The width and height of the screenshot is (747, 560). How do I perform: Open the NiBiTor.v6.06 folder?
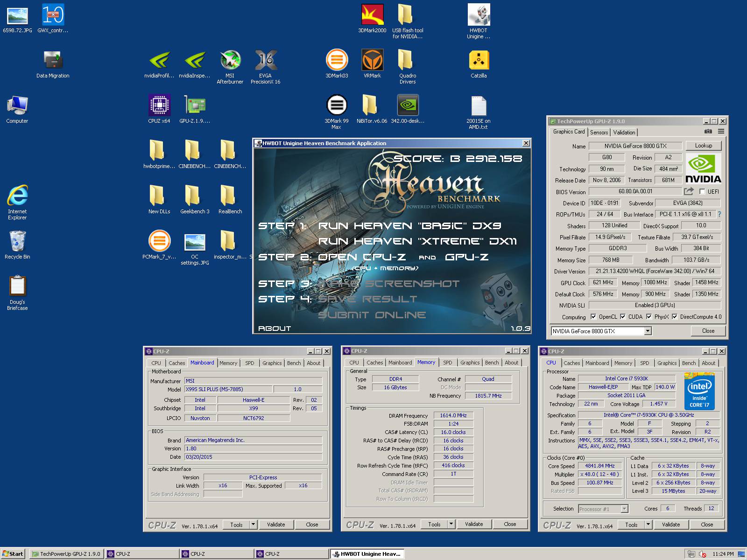tap(372, 109)
